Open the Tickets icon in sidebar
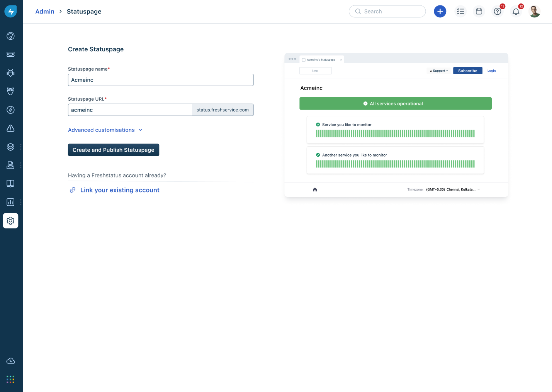552x392 pixels. [x=11, y=54]
